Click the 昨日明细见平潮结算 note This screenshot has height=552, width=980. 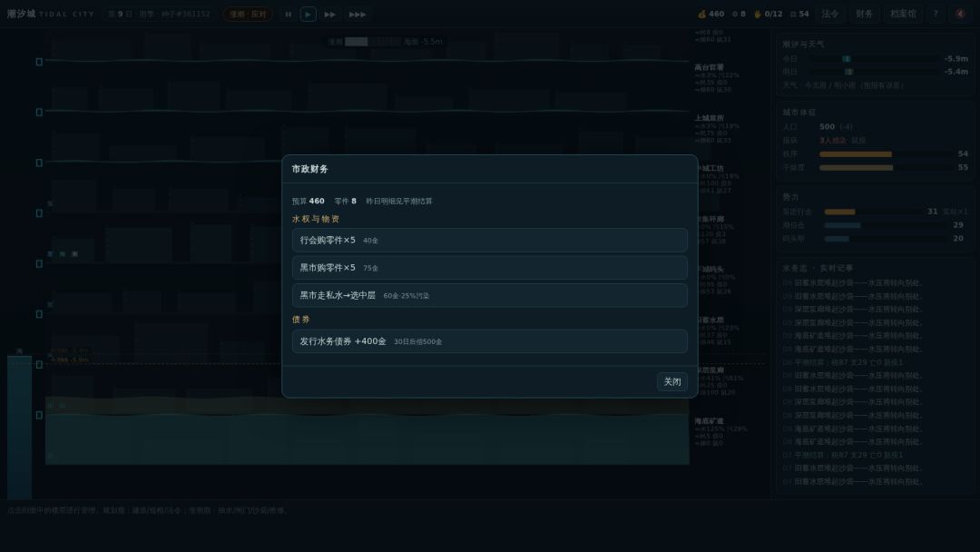point(399,202)
